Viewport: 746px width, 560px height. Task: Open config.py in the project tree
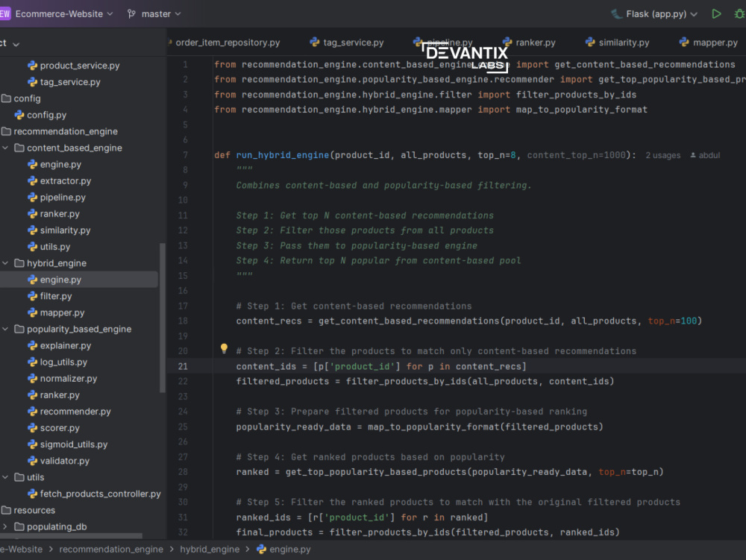pyautogui.click(x=46, y=115)
